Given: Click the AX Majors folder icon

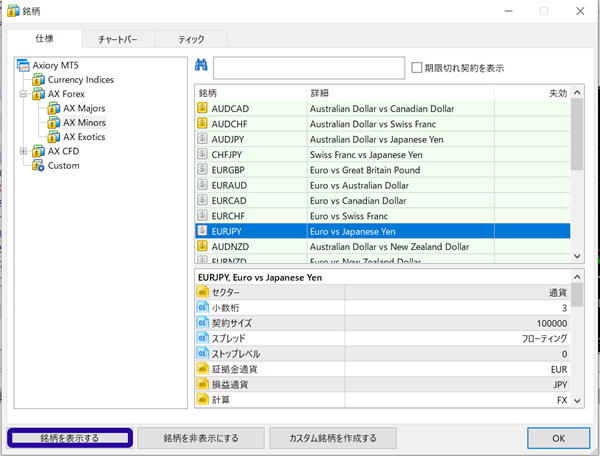Looking at the screenshot, I should [x=54, y=108].
